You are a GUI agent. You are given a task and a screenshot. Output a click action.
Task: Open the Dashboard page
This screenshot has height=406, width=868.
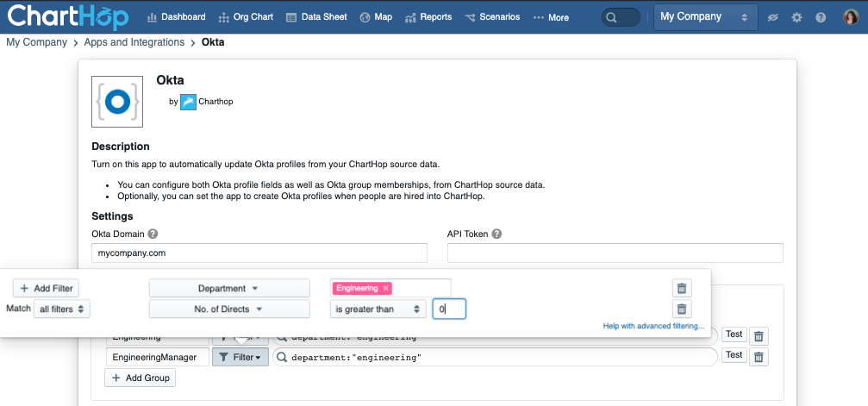pos(176,17)
